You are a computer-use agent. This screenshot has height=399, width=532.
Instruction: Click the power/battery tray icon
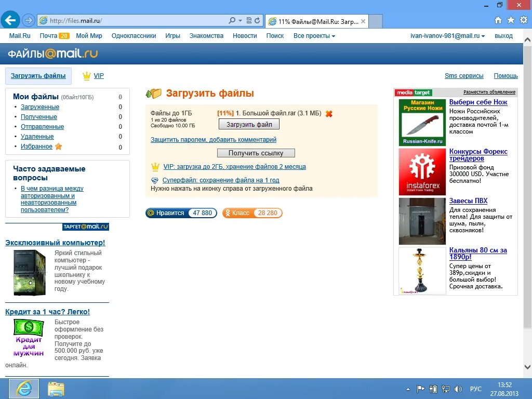[433, 389]
